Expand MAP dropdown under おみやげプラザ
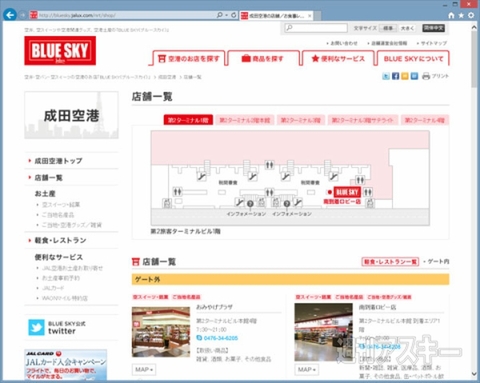Screen dimensions: 480x383 pos(144,369)
